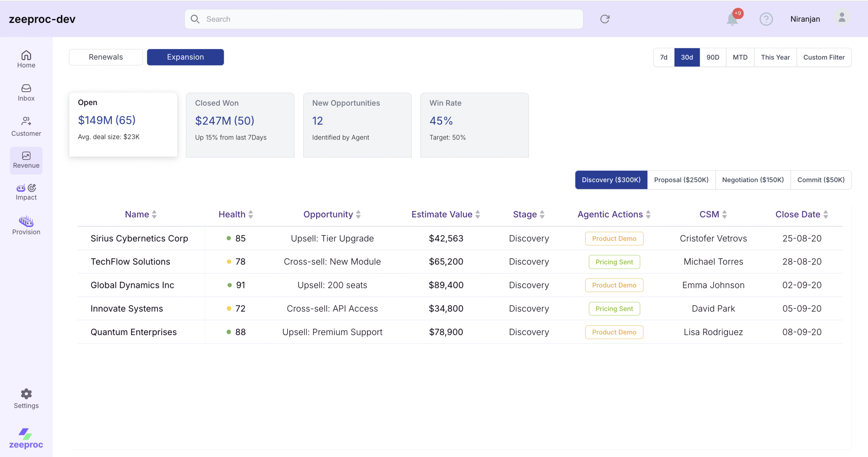
Task: Click the refresh icon beside search
Action: (605, 19)
